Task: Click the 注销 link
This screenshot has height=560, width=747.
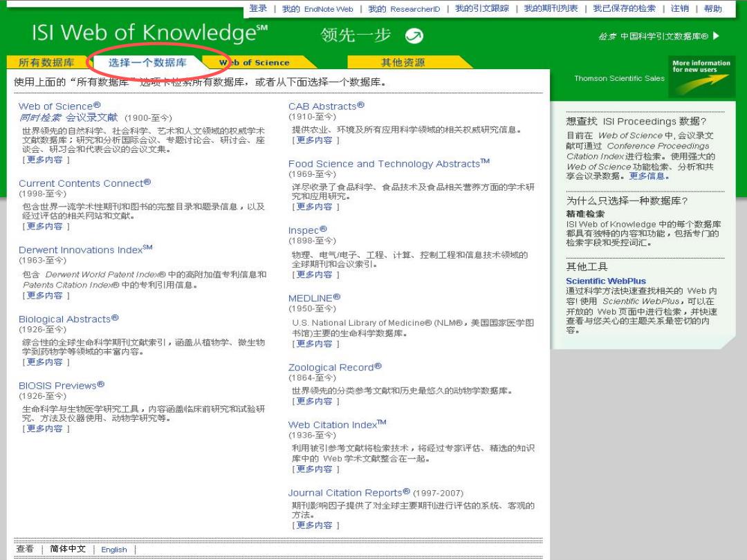Action: pyautogui.click(x=680, y=8)
